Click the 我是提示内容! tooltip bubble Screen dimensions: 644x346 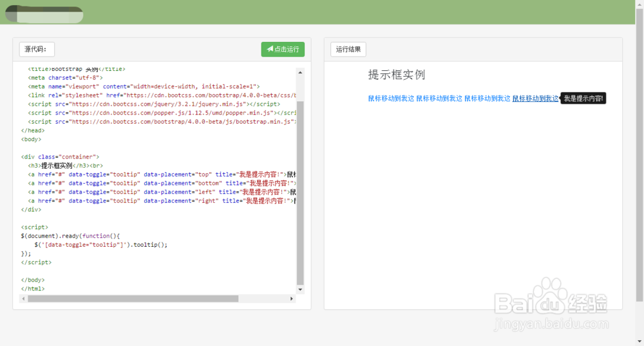[583, 99]
